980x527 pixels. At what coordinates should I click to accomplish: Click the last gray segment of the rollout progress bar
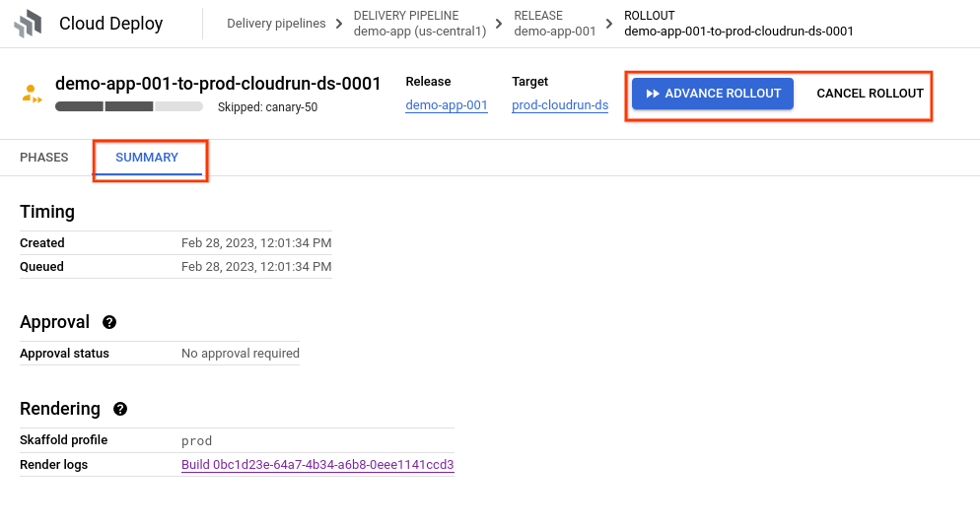178,106
